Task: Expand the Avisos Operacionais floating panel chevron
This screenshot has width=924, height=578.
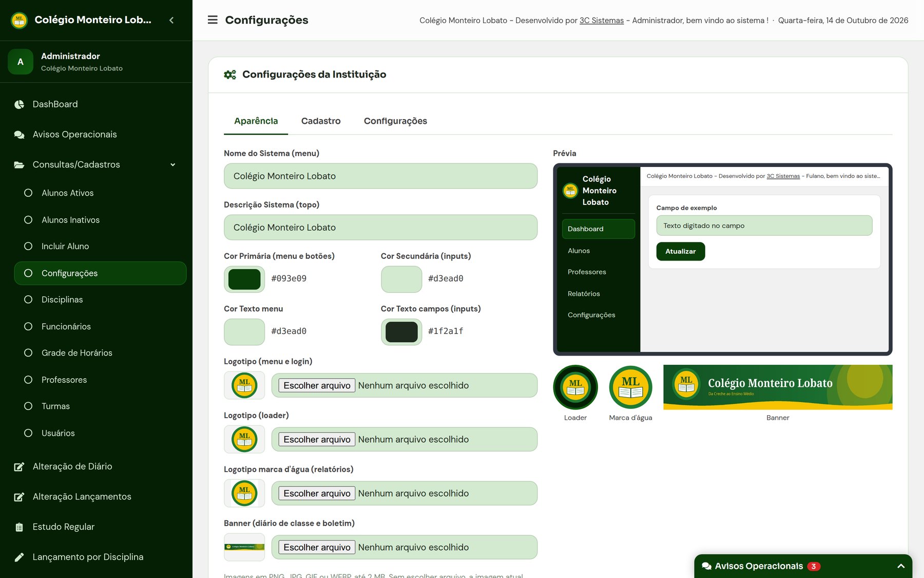Action: (901, 566)
